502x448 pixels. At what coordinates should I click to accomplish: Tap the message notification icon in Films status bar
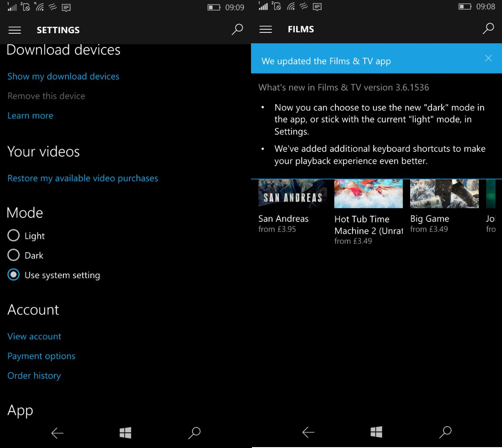click(317, 7)
